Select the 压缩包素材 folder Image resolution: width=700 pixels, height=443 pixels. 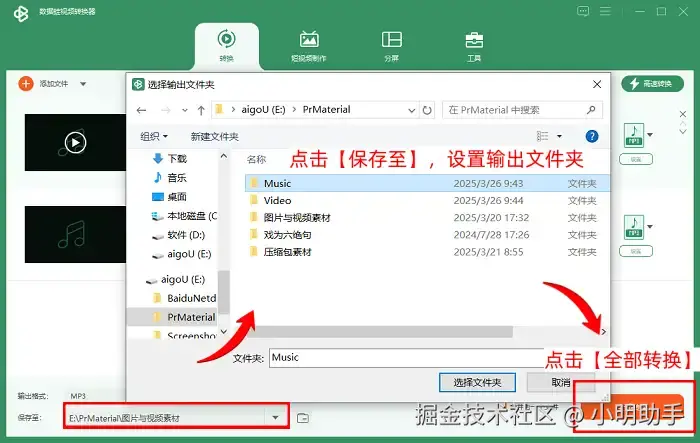click(x=287, y=252)
